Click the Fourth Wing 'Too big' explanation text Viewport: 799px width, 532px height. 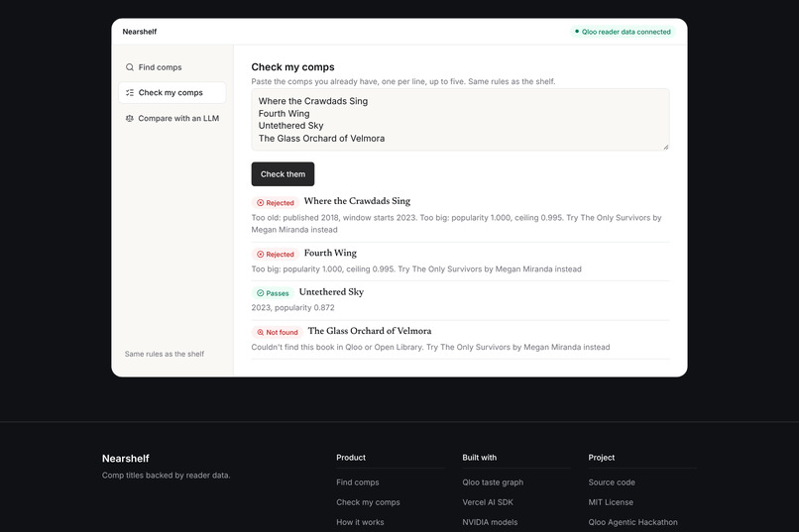point(416,268)
